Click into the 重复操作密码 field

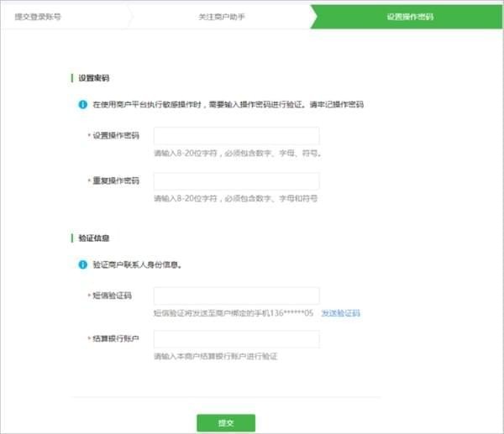click(236, 181)
